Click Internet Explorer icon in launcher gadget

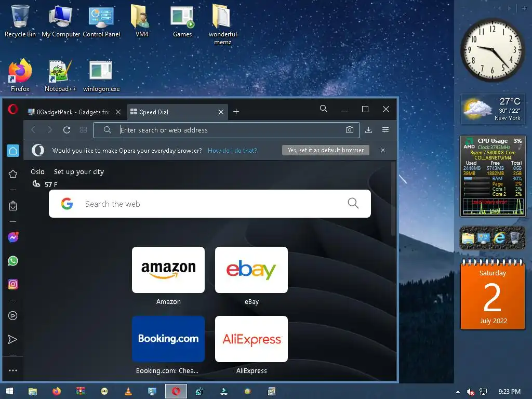[499, 238]
